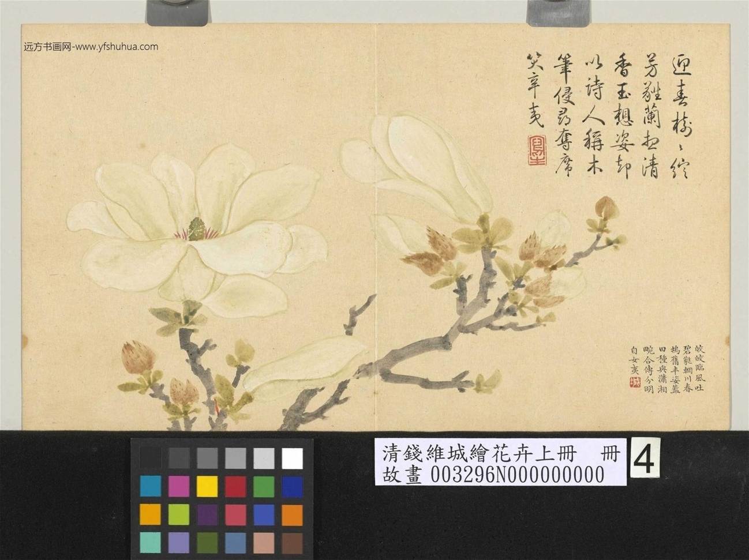Select the catalog number '故畫 003296N000000000'
The width and height of the screenshot is (749, 560).
pyautogui.click(x=493, y=475)
